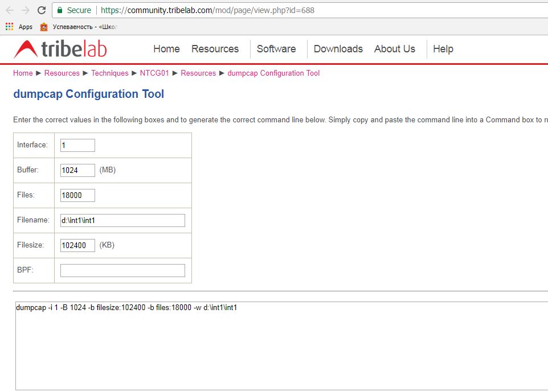Reload the page with the refresh icon
Viewport: 548px width, 392px height.
click(42, 10)
